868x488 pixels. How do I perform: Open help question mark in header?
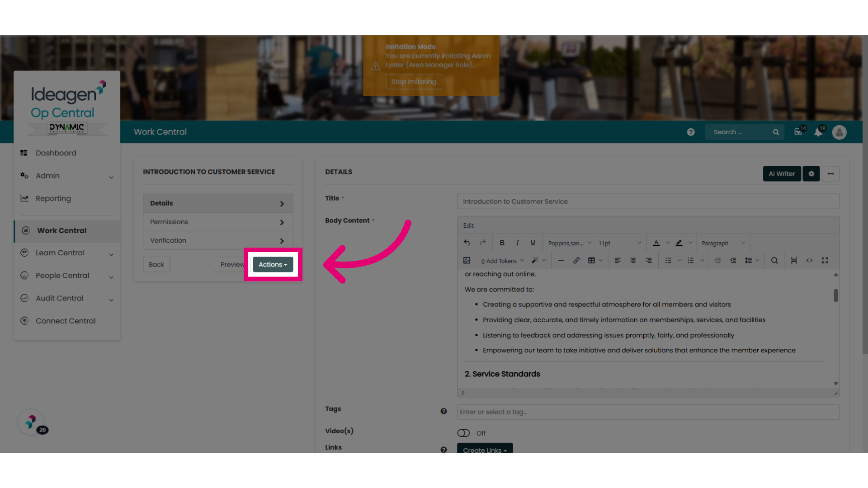pos(690,132)
